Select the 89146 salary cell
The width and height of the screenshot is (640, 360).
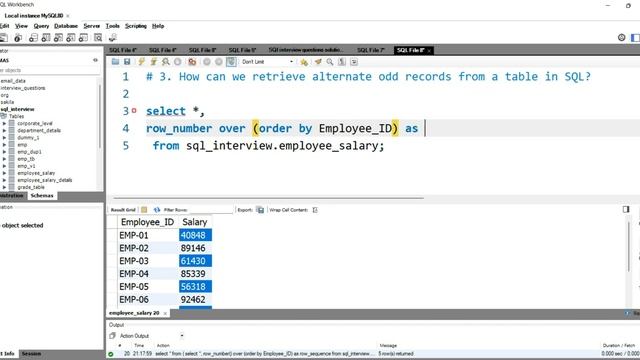pyautogui.click(x=195, y=248)
